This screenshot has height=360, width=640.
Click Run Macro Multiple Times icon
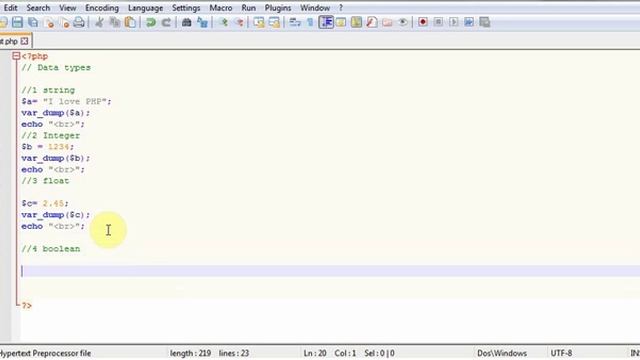point(469,22)
